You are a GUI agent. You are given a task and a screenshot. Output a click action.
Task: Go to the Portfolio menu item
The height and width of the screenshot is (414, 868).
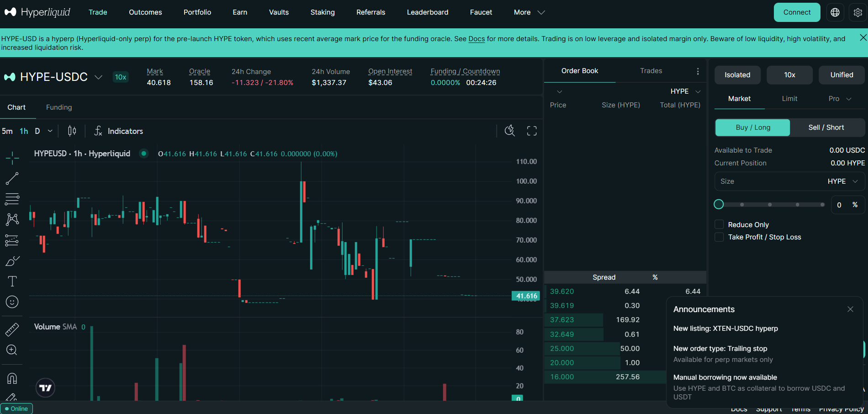pyautogui.click(x=197, y=12)
